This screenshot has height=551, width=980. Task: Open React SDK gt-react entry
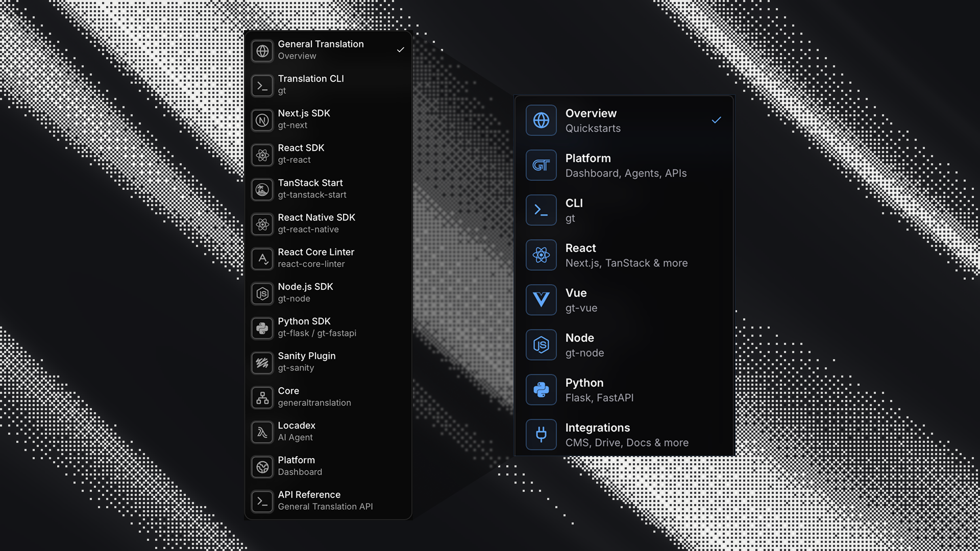click(328, 155)
